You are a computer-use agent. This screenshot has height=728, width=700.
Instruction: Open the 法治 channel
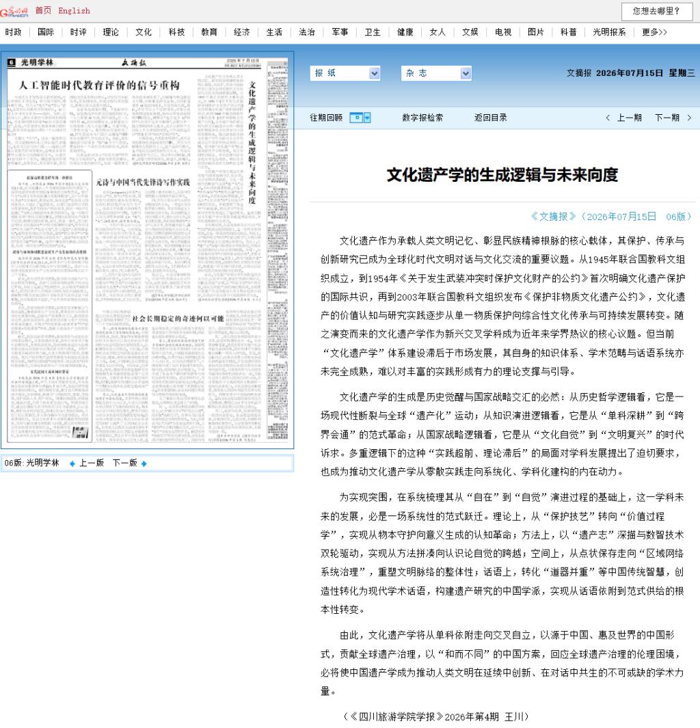click(307, 32)
